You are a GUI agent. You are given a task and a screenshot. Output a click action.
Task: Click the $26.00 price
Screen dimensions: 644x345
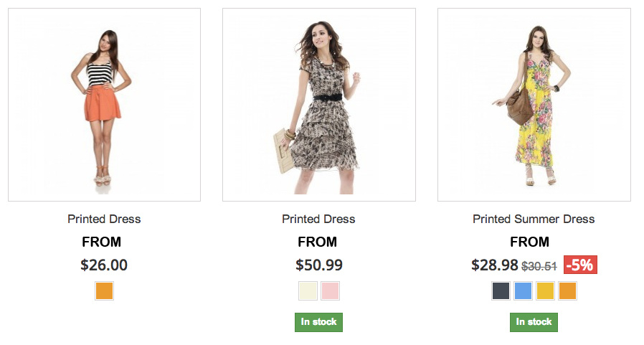104,265
